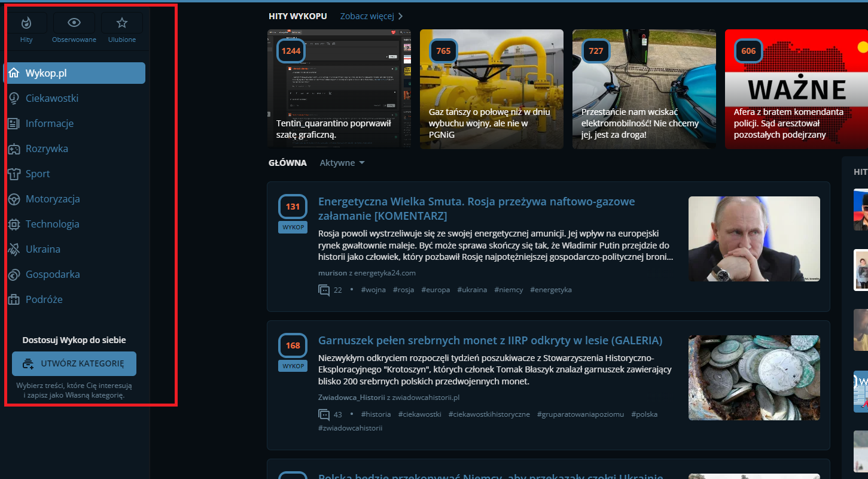Open the Ciekawostki category in sidebar

pyautogui.click(x=51, y=98)
